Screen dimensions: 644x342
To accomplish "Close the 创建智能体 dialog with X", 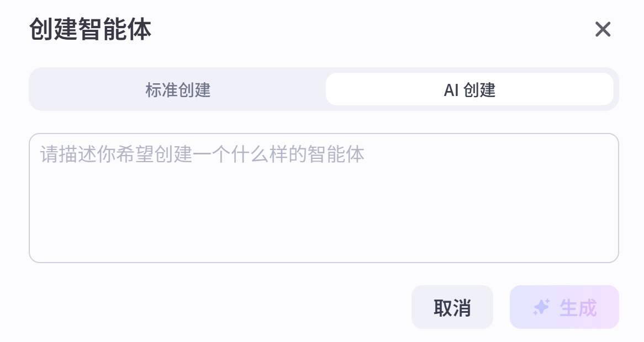I will (603, 29).
